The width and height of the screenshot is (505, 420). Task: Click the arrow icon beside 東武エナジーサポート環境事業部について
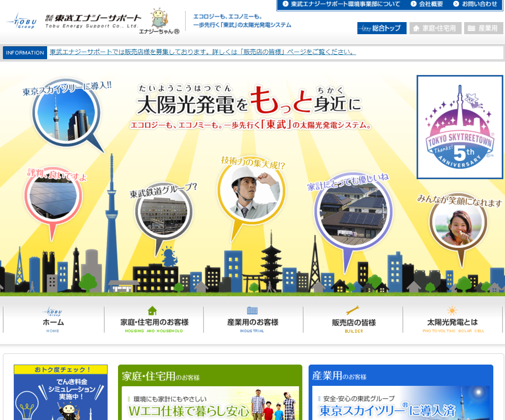pyautogui.click(x=286, y=4)
